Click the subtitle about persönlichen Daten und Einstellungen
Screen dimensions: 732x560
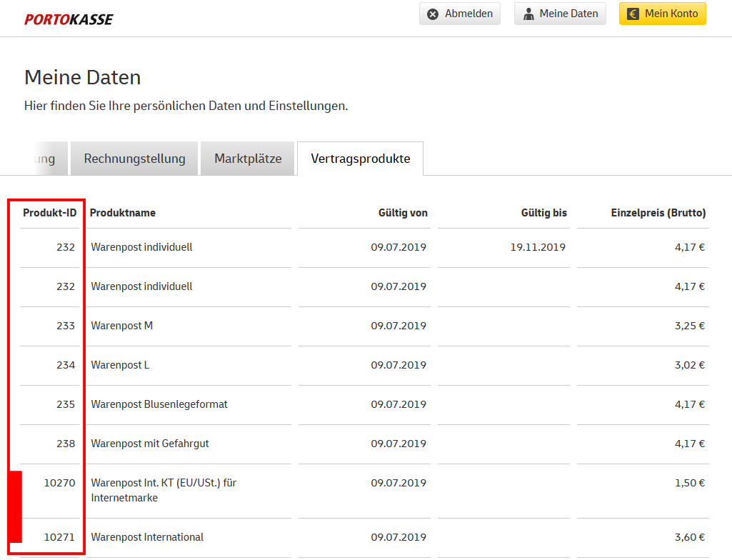[x=186, y=106]
